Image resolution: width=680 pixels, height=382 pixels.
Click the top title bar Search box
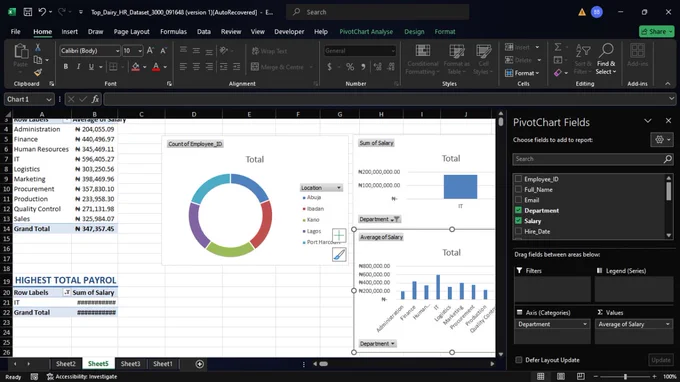coord(377,12)
